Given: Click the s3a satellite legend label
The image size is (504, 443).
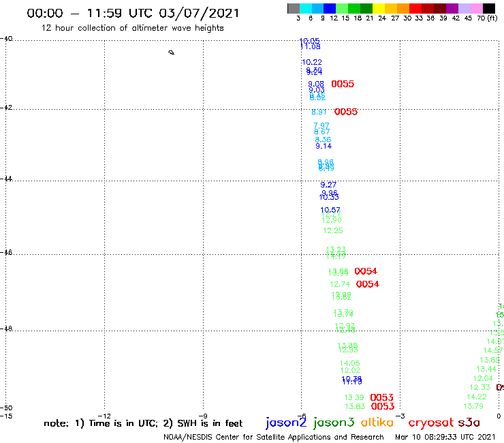Looking at the screenshot, I should 469,423.
